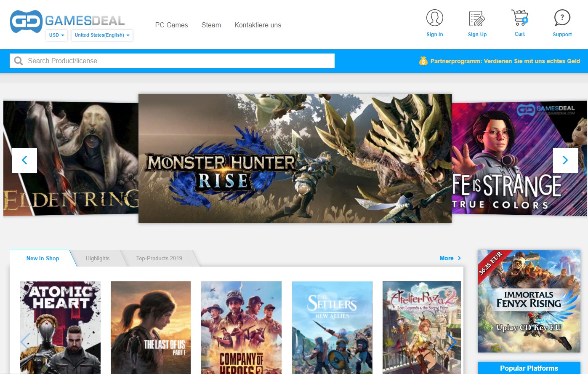Viewport: 588px width, 374px height.
Task: Click the money bag partner program icon
Action: (x=423, y=61)
